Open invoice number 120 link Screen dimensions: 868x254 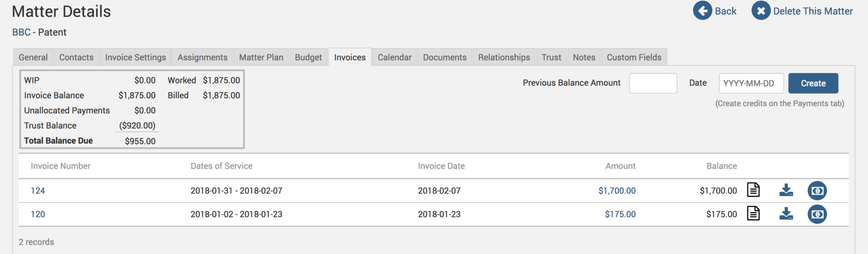coord(38,214)
